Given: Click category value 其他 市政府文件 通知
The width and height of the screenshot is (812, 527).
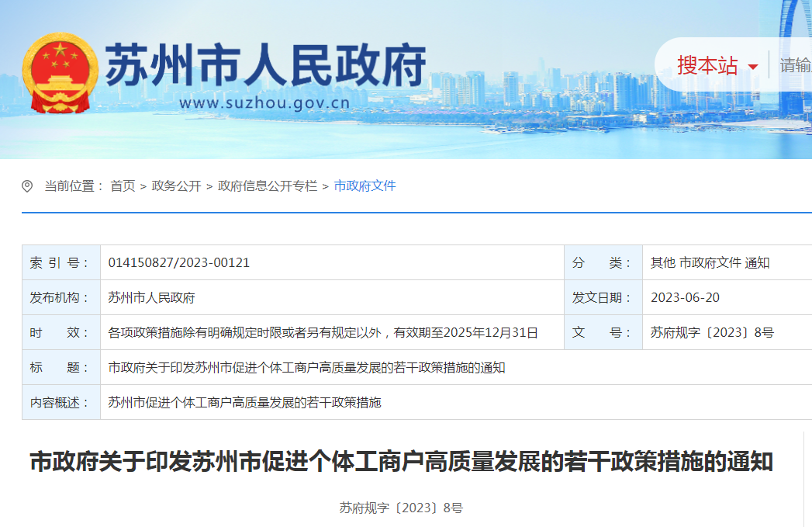Looking at the screenshot, I should point(710,262).
